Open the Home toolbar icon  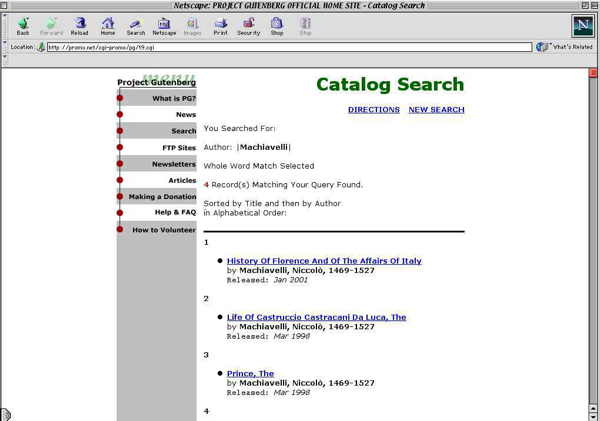tap(108, 26)
